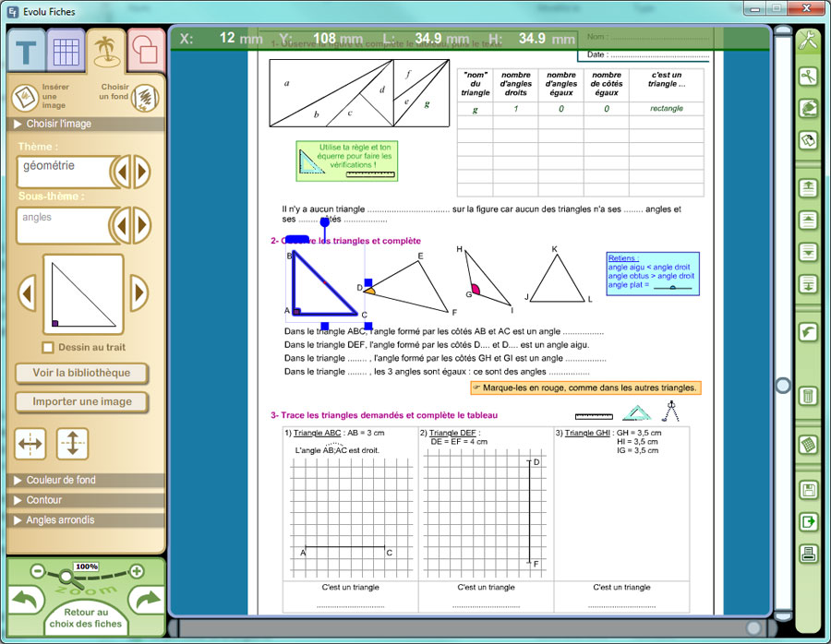The width and height of the screenshot is (831, 644).
Task: Flip the image vertically
Action: pos(72,444)
